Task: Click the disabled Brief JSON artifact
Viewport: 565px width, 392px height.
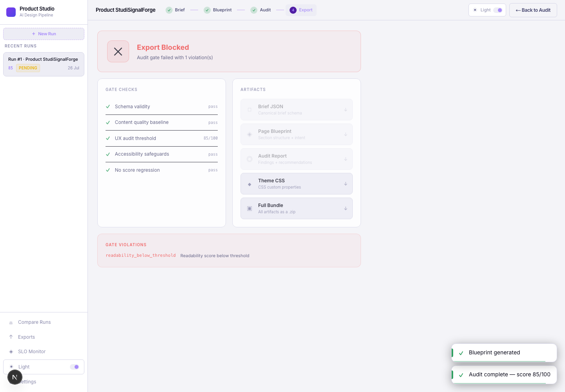Action: (297, 110)
